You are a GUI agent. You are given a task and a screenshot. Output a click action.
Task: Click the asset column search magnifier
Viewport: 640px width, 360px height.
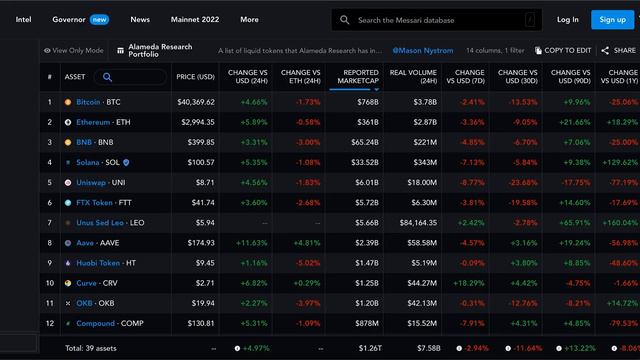(x=107, y=77)
